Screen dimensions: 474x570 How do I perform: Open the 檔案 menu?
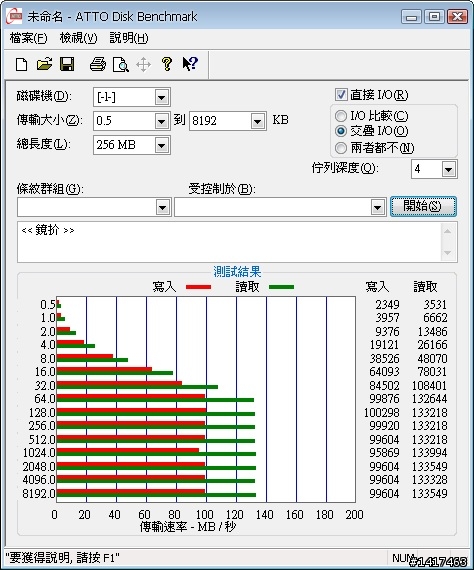coord(28,38)
